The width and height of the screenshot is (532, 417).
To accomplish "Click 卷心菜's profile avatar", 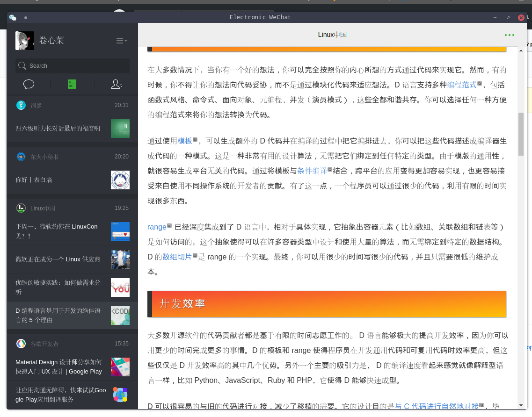I will (x=25, y=40).
